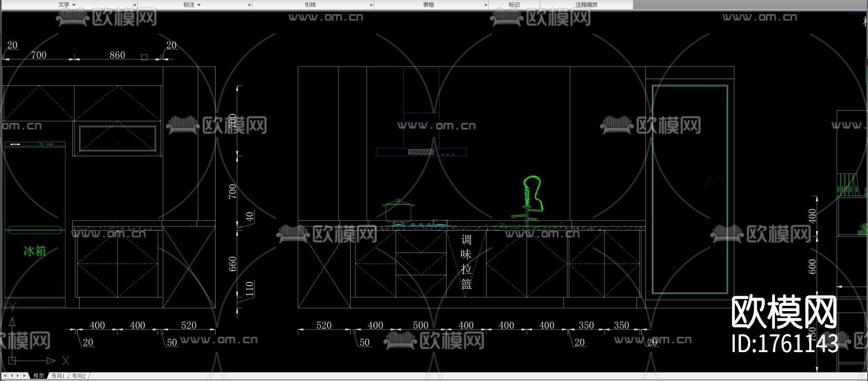Click the 标记 panel title
The image size is (868, 381).
514,5
